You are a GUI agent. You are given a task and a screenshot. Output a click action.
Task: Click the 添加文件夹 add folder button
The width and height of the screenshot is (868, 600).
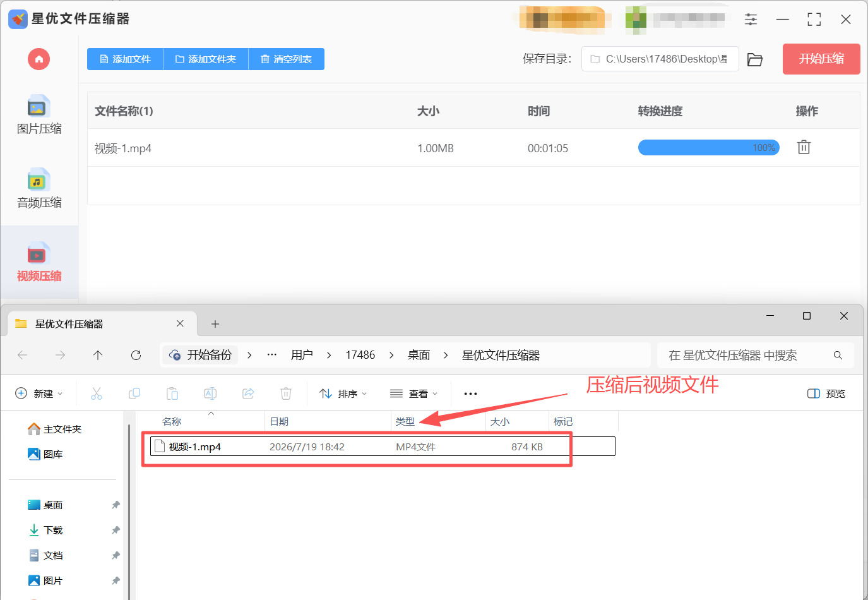point(206,59)
